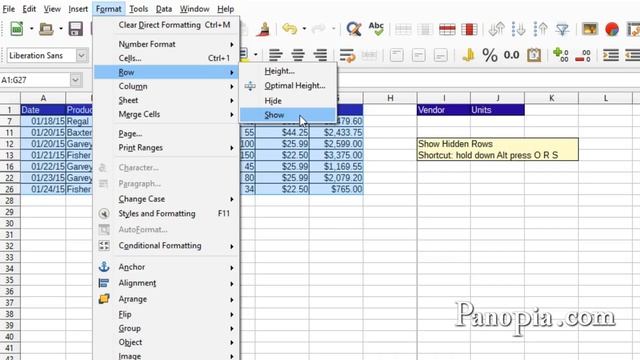Open the Tools menu
The image size is (640, 360).
coord(139,9)
